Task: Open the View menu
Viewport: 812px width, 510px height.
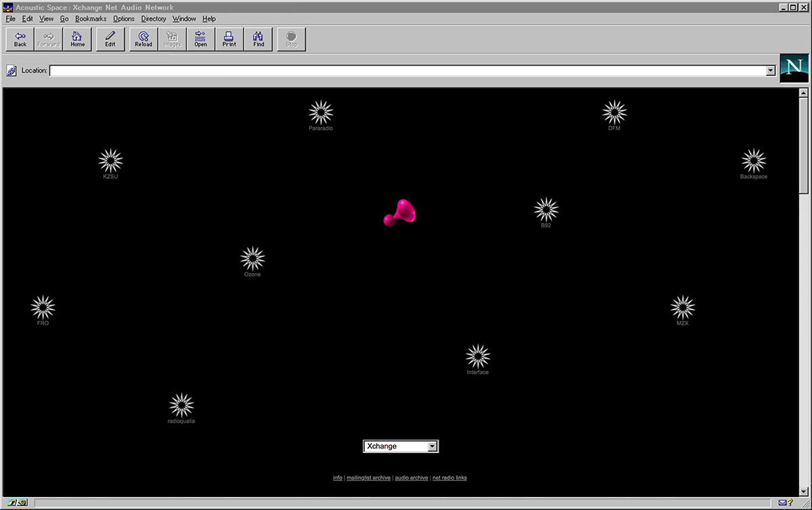Action: point(46,19)
